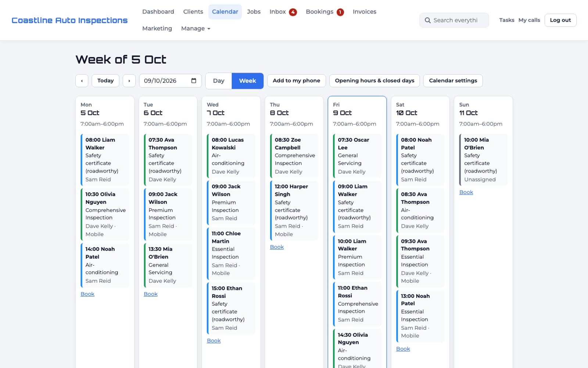Click the 09/10/2026 date input
This screenshot has width=588, height=368.
170,81
